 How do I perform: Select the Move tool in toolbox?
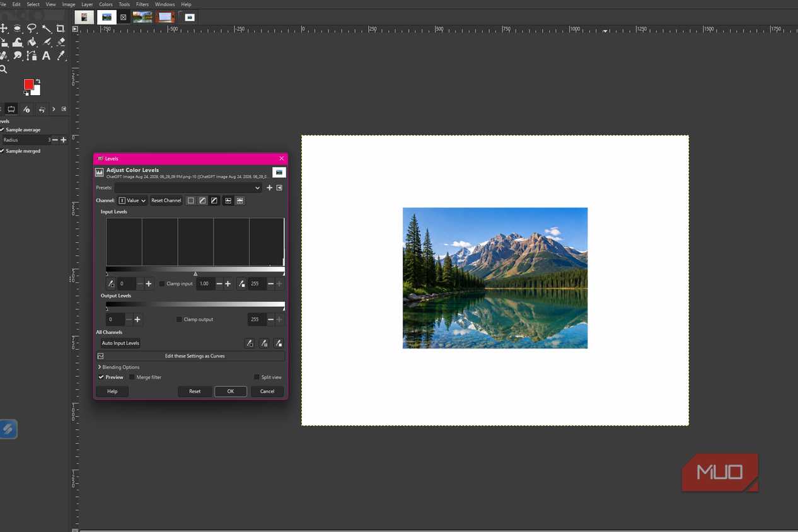tap(3, 28)
